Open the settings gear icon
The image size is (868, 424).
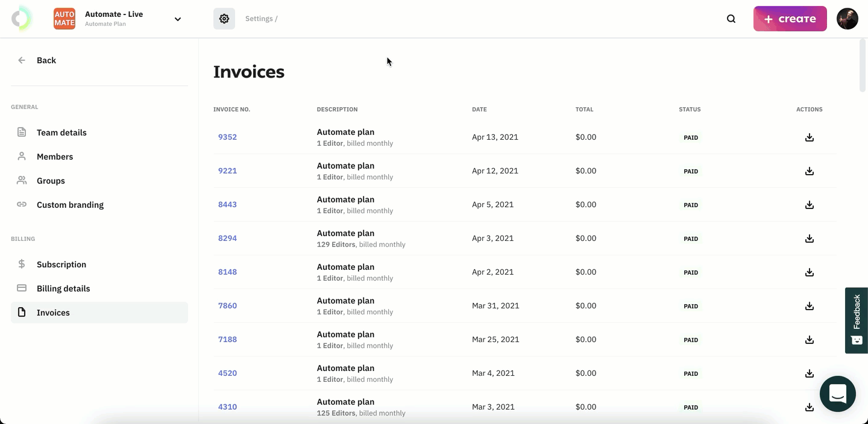224,19
